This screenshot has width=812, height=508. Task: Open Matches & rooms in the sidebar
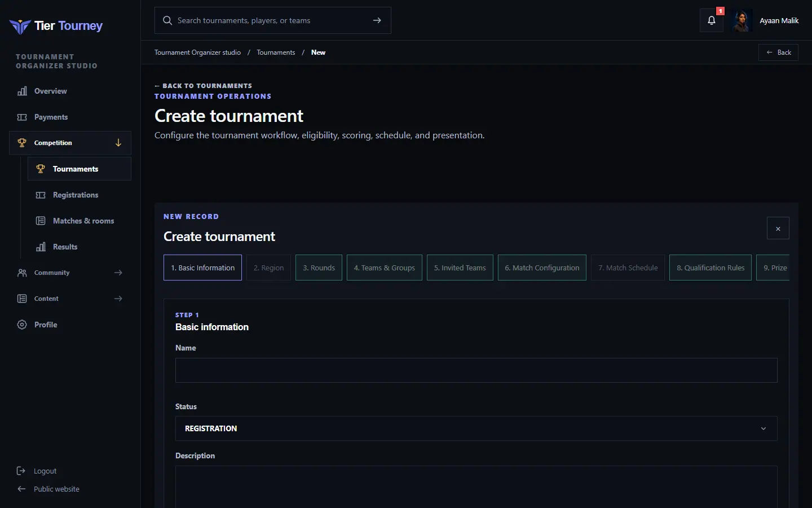(80, 221)
